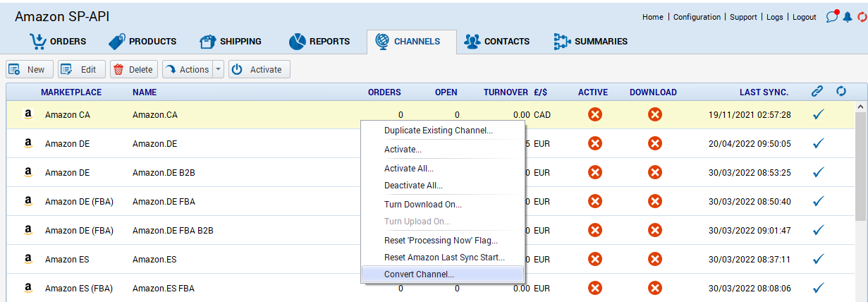Click the Amazon SP-API page title
The width and height of the screenshot is (868, 302).
[x=62, y=16]
